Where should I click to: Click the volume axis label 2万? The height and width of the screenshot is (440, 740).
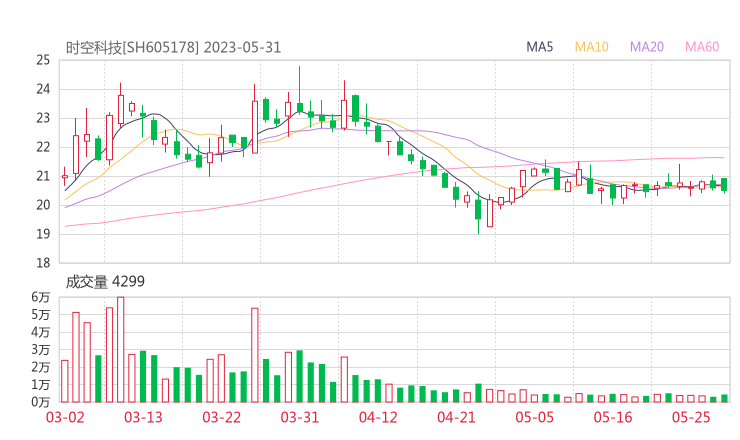41,367
